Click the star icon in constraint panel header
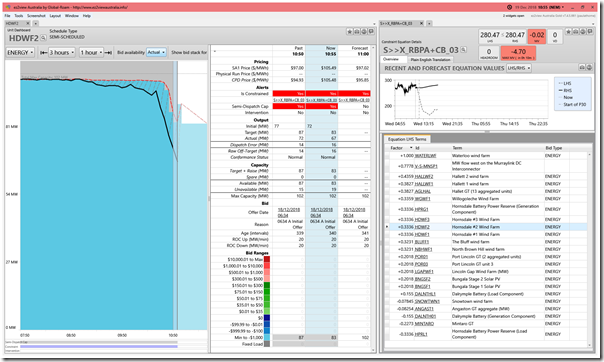Viewport: 604px width, 362px height. click(569, 32)
